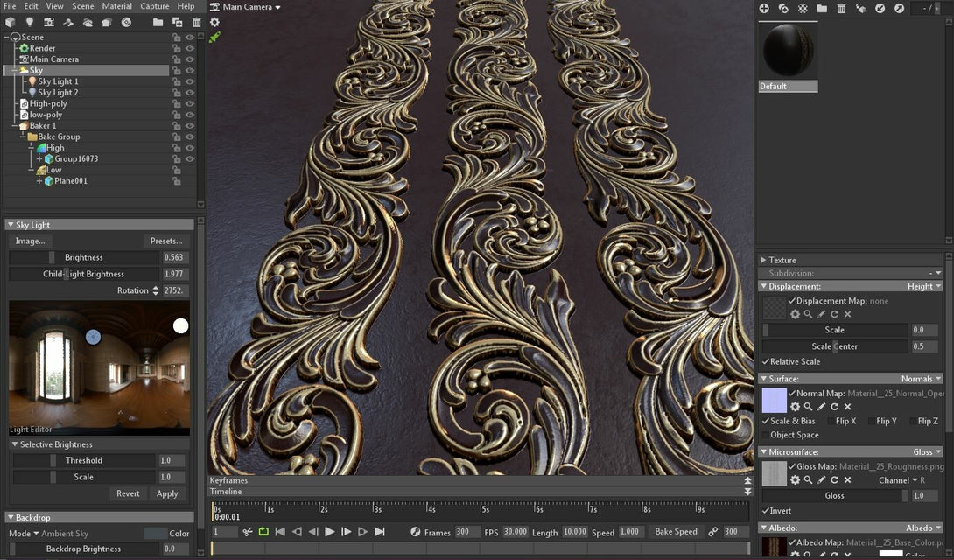Collapse the Sky Light panel
The image size is (954, 560).
click(11, 225)
